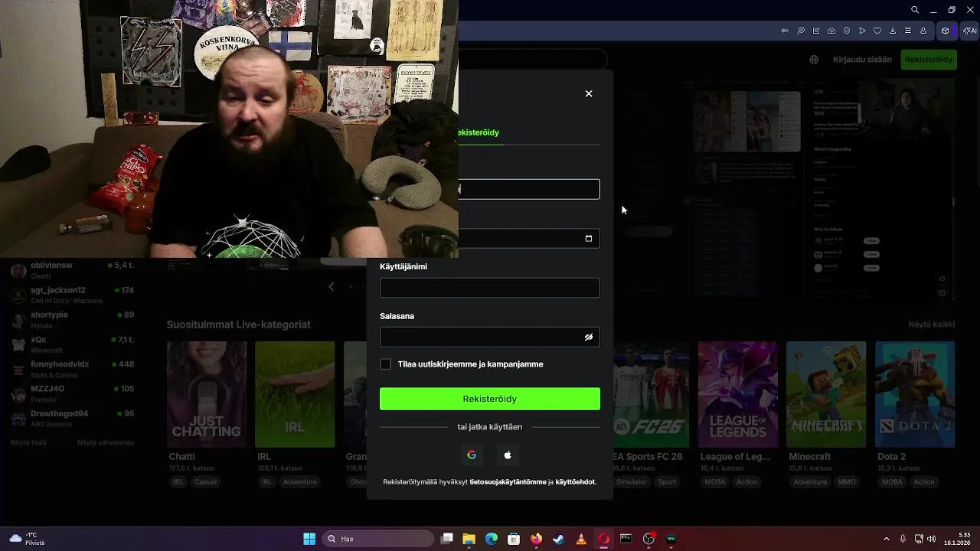This screenshot has height=551, width=980.
Task: Click the taskbar Hae search box
Action: 378,539
